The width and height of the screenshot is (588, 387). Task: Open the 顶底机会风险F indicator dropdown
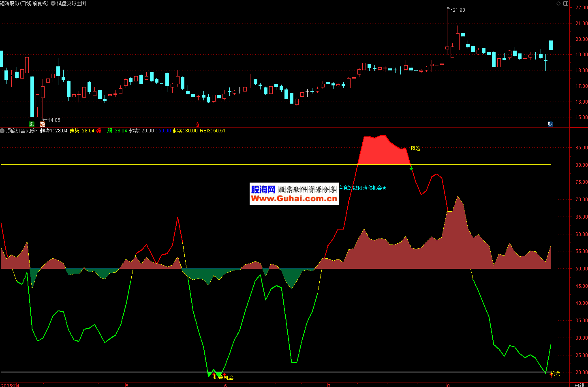2,131
